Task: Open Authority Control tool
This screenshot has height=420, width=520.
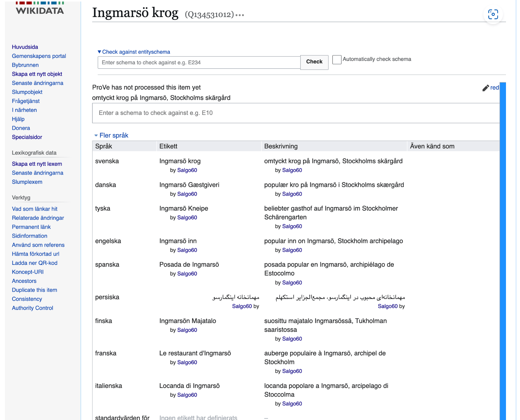Action: click(x=32, y=308)
